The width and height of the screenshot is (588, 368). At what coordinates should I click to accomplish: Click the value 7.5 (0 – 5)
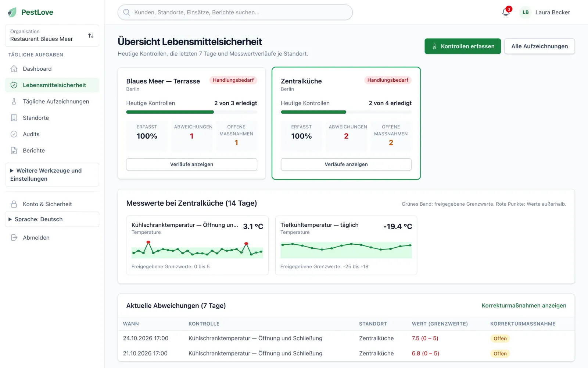coord(425,338)
